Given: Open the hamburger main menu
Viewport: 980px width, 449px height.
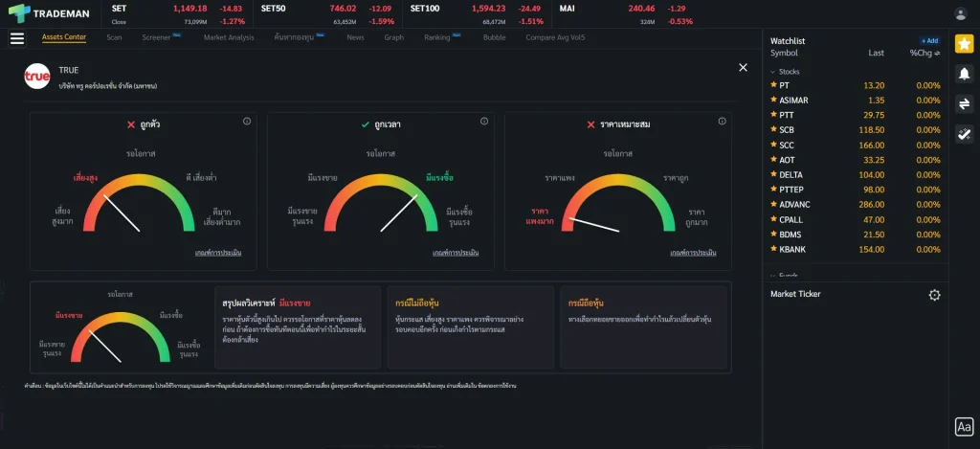Looking at the screenshot, I should click(x=16, y=38).
